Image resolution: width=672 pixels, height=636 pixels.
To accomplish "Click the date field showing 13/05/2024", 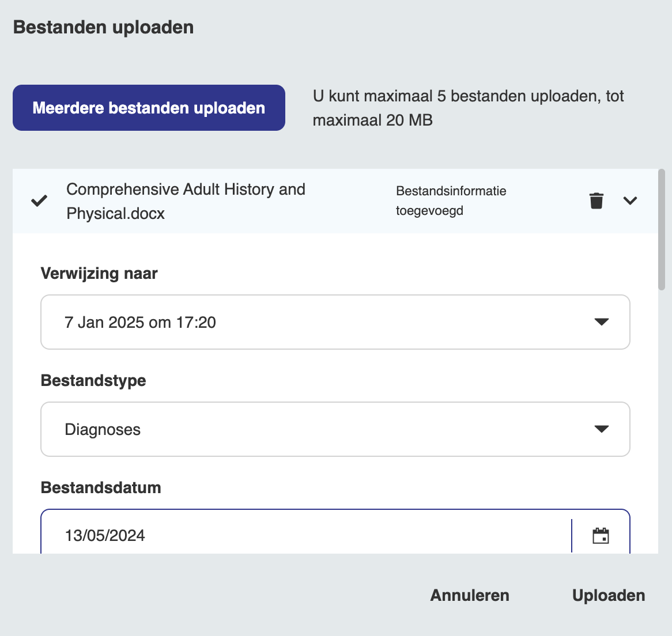I will click(305, 536).
